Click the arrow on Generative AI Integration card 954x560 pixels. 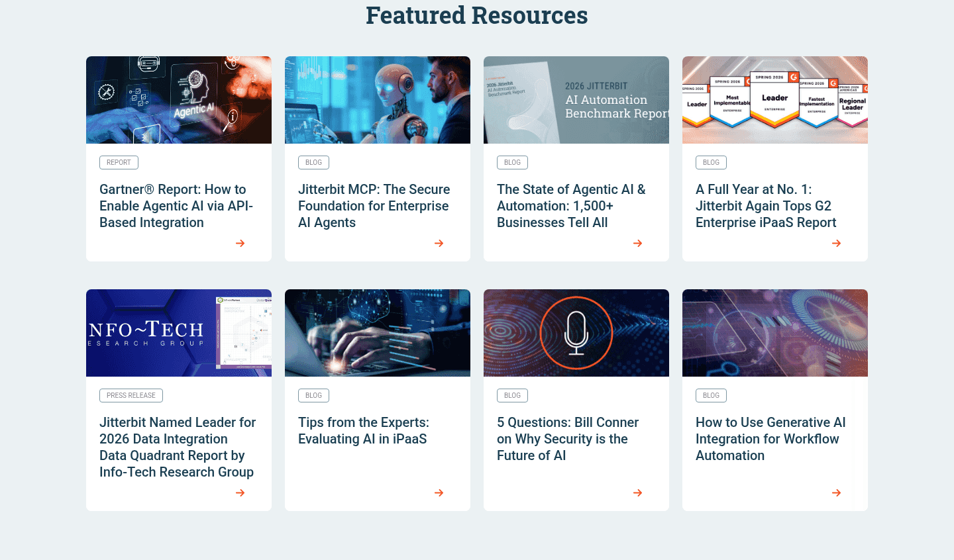click(x=836, y=493)
